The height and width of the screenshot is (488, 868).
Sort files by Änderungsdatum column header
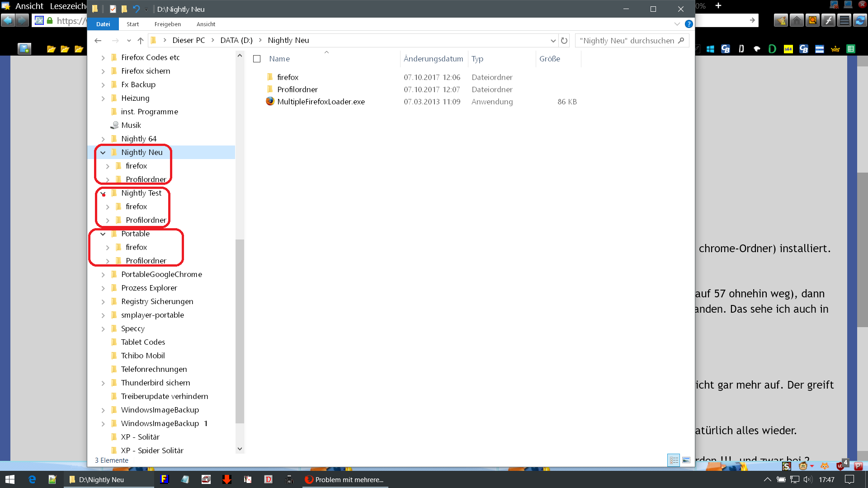pyautogui.click(x=433, y=59)
